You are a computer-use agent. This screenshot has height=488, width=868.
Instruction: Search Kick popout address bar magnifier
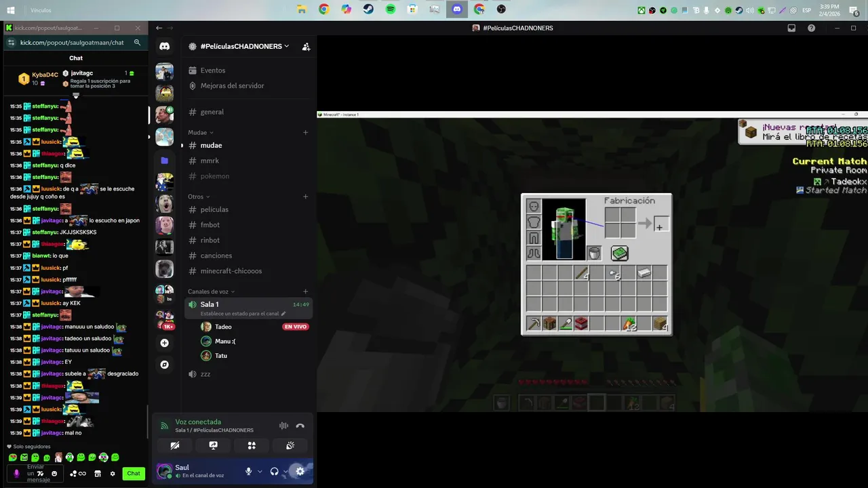137,42
